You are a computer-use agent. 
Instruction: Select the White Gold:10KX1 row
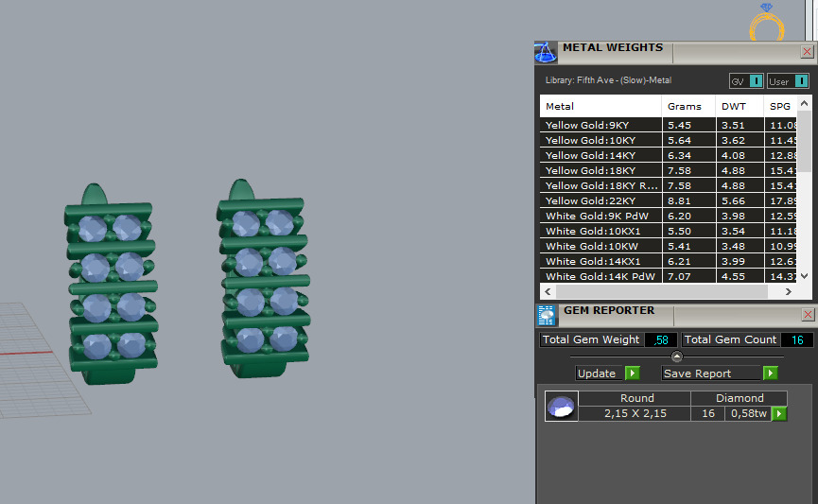click(x=669, y=231)
